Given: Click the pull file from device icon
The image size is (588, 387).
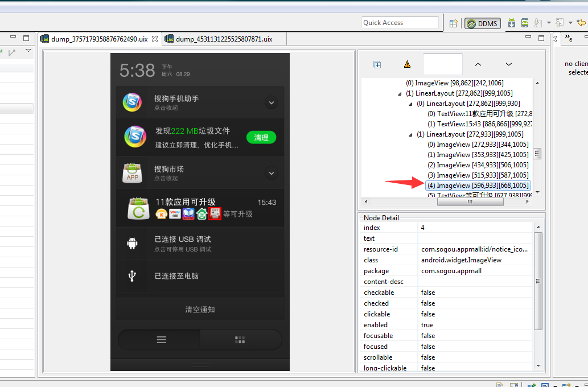Looking at the screenshot, I should (x=538, y=23).
